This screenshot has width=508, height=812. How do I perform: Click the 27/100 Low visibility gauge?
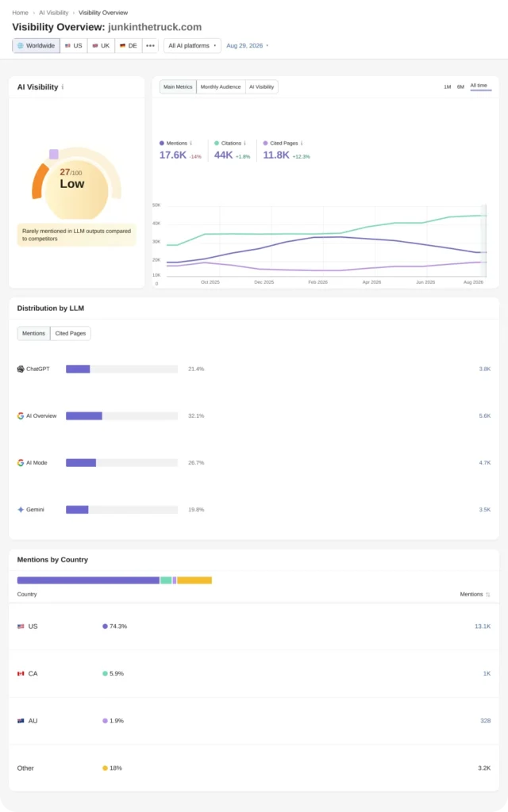[76, 182]
